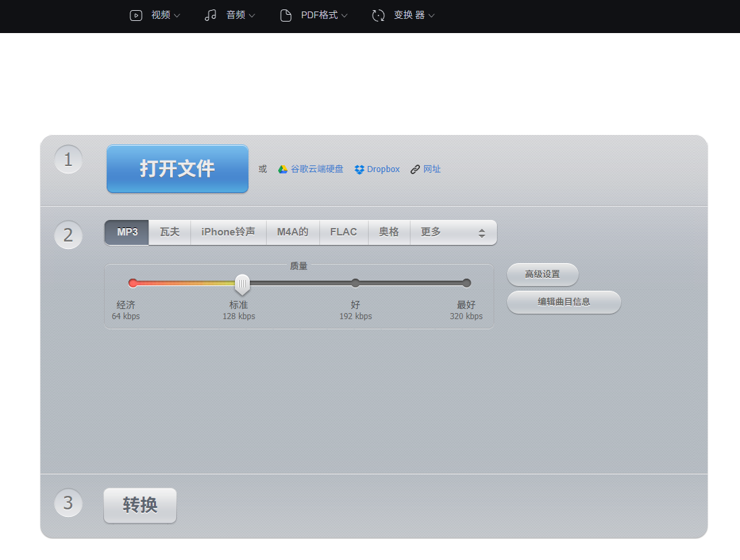Select the iPhone铃声 ringtone format tab

pyautogui.click(x=229, y=232)
